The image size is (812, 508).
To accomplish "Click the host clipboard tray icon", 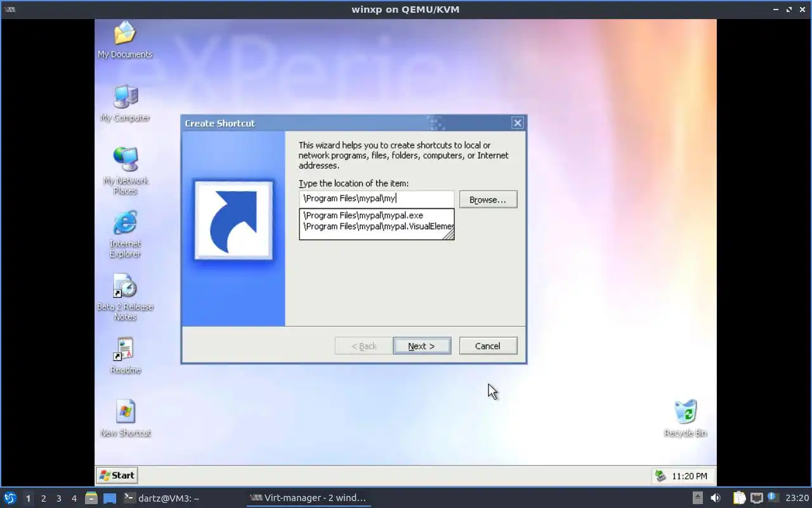I will [739, 498].
